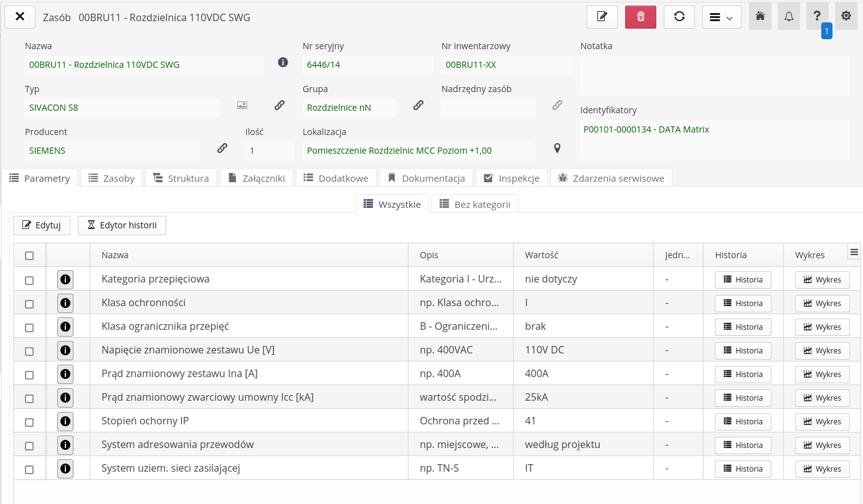Image resolution: width=863 pixels, height=504 pixels.
Task: Click the location pin icon next to Lokalizacja
Action: pyautogui.click(x=557, y=148)
